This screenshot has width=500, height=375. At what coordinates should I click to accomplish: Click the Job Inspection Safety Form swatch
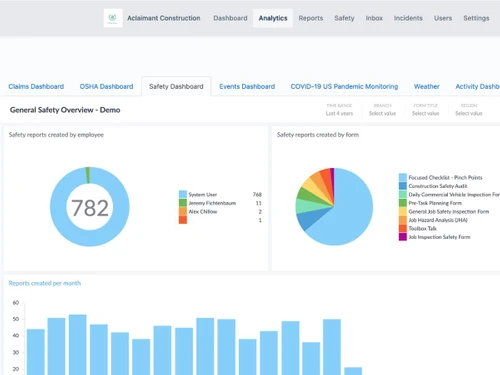403,237
